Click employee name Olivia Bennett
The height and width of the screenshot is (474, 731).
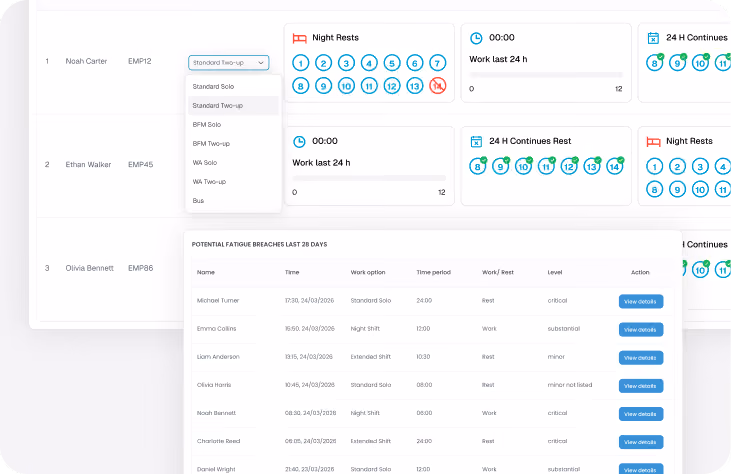click(x=90, y=268)
